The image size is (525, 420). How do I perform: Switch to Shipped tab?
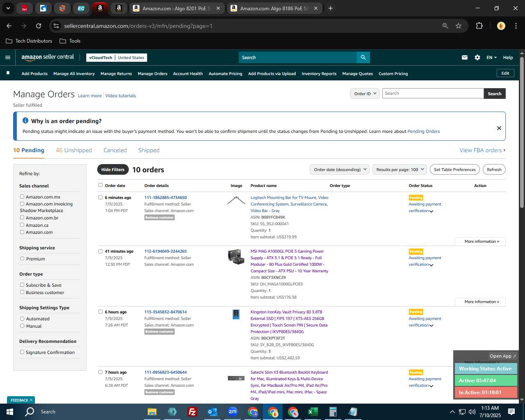tap(149, 150)
